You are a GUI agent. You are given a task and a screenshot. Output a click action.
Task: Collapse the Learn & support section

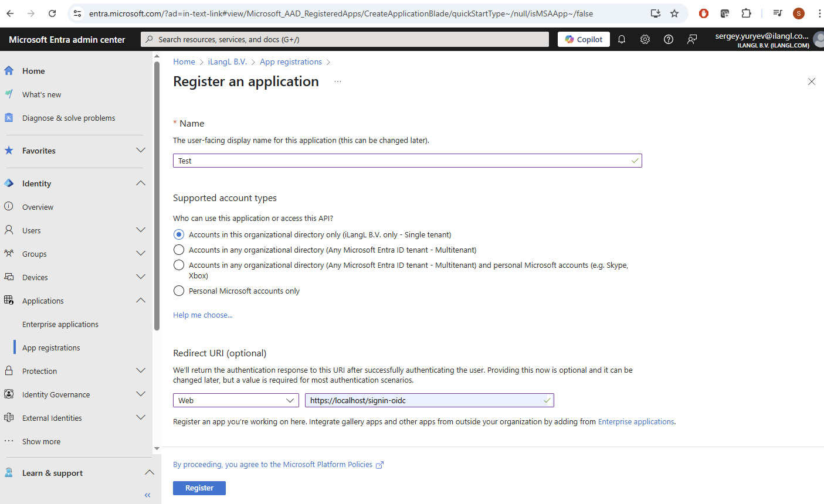pyautogui.click(x=150, y=473)
